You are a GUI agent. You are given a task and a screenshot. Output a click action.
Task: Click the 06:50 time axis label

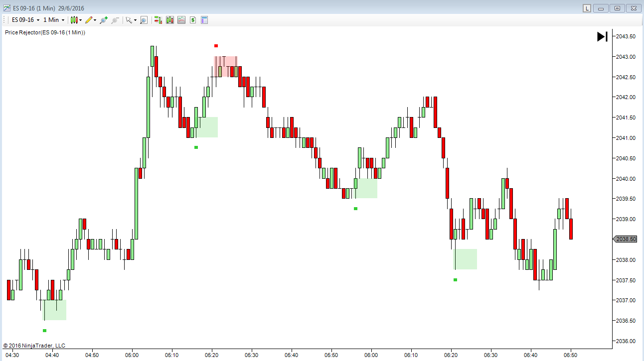tap(571, 355)
